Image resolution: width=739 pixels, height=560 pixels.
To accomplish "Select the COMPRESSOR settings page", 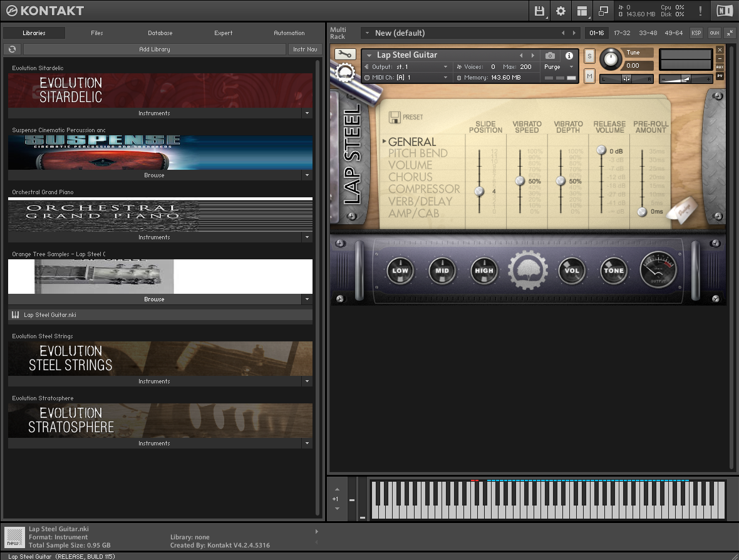I will click(424, 189).
